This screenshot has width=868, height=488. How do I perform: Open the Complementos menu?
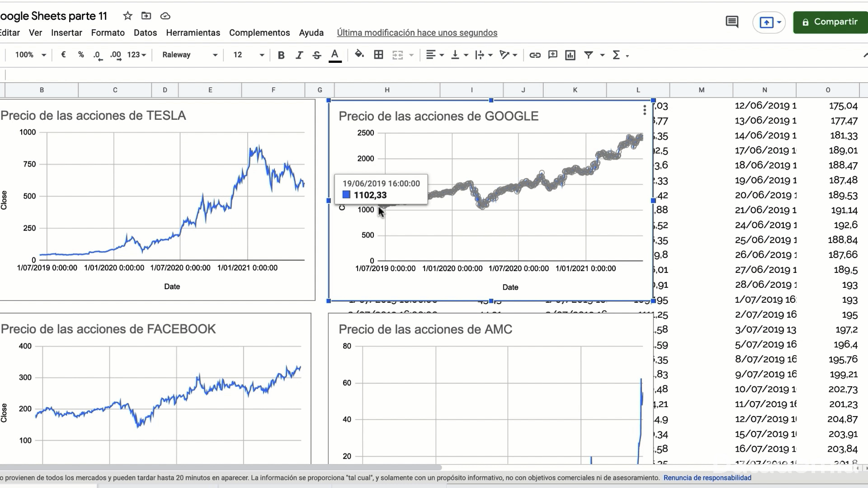pyautogui.click(x=259, y=33)
